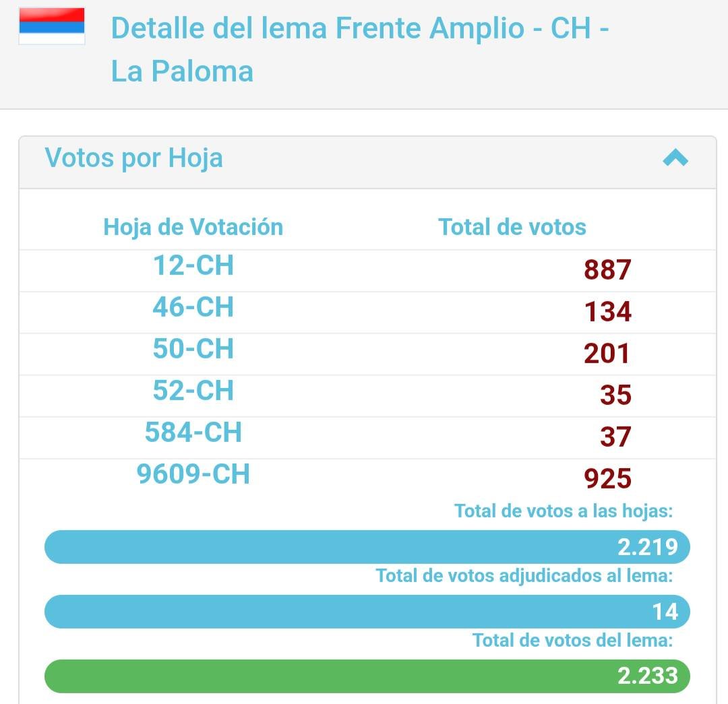Click the Votos por Hoja heading
Image resolution: width=728 pixels, height=704 pixels.
[x=133, y=158]
